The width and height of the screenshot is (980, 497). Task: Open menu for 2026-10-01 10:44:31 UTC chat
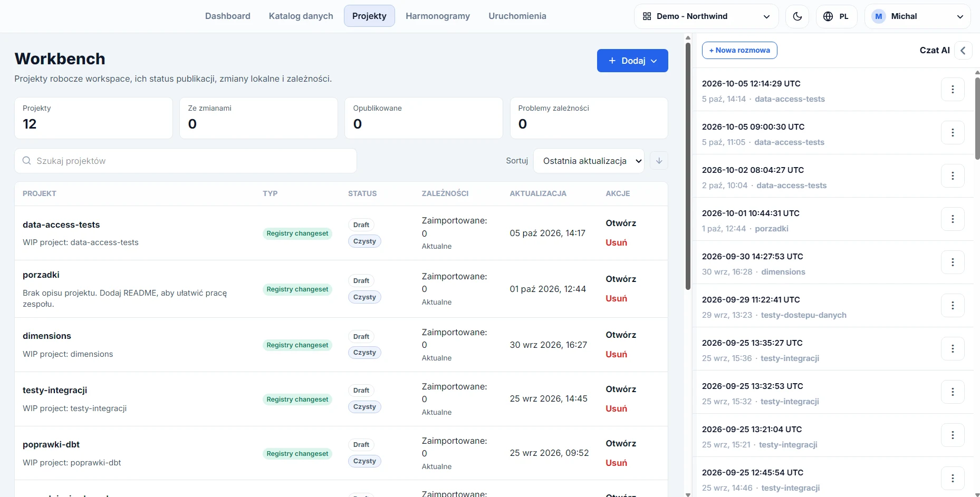(953, 219)
